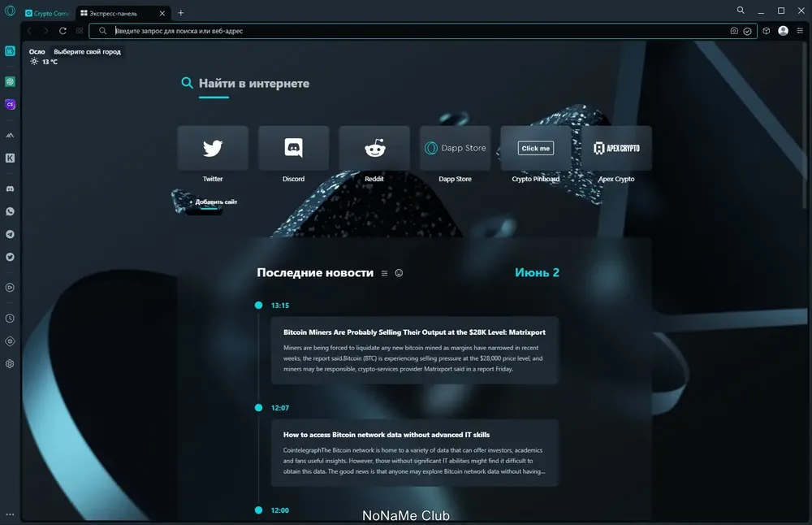This screenshot has height=525, width=812.
Task: Open the Dapp Store speed dial tile
Action: point(456,148)
